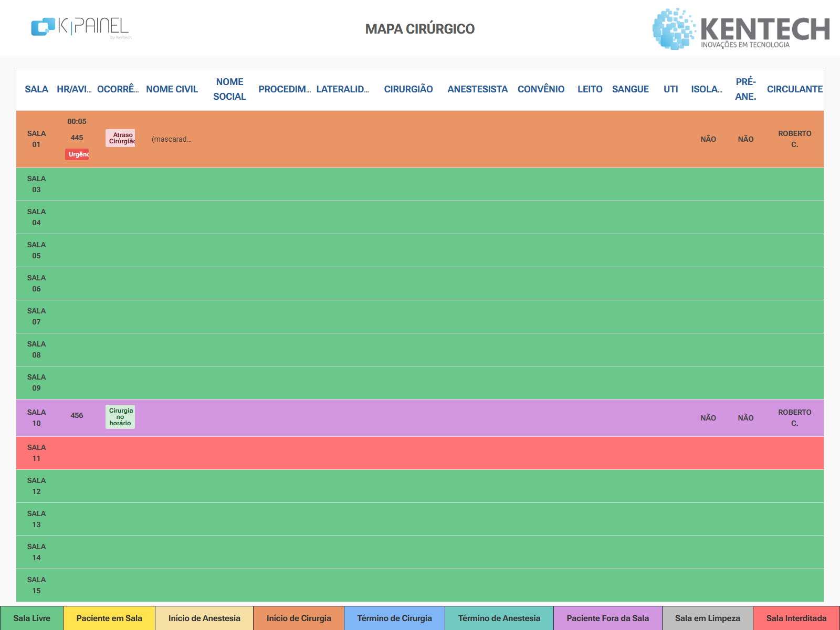Image resolution: width=840 pixels, height=630 pixels.
Task: Click ISOLA NÃO value in SALA 01
Action: coord(708,139)
